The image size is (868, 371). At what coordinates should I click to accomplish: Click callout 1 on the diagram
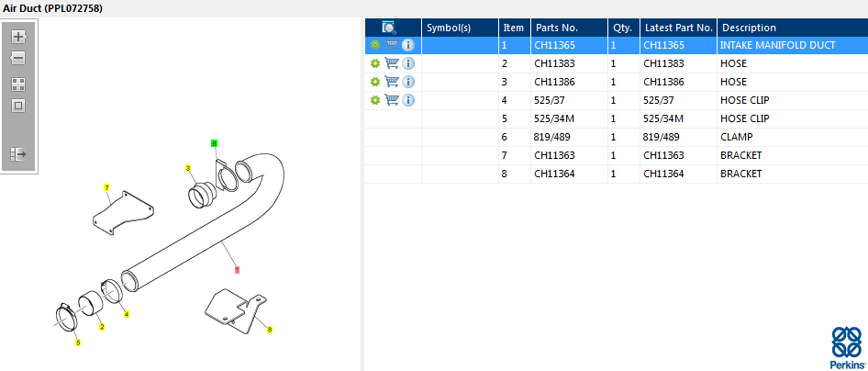237,270
